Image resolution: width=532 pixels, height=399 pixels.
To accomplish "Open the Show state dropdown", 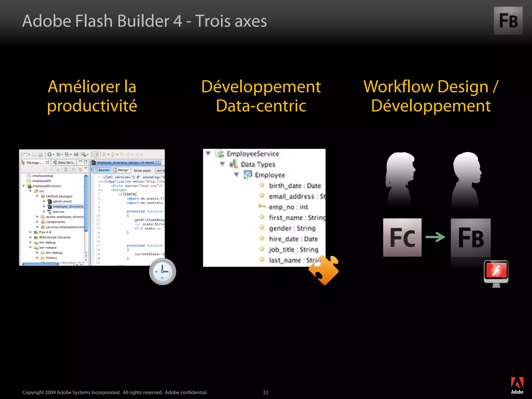I will tap(160, 171).
